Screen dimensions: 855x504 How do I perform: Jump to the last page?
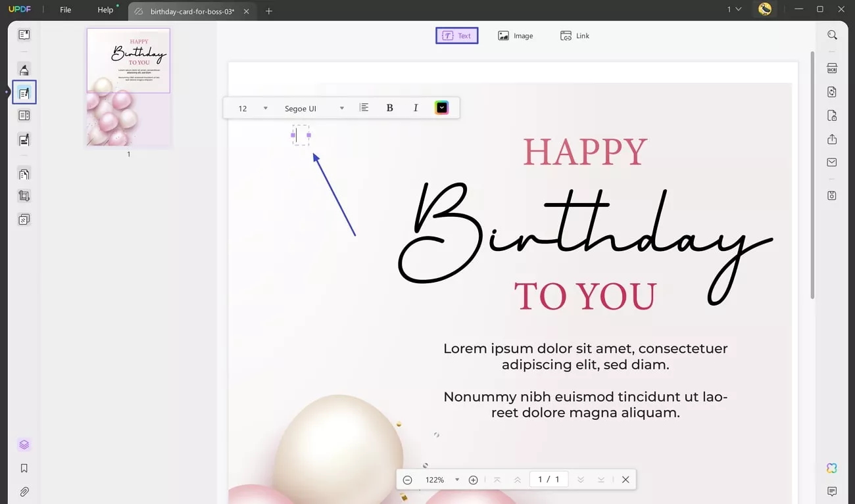[601, 480]
